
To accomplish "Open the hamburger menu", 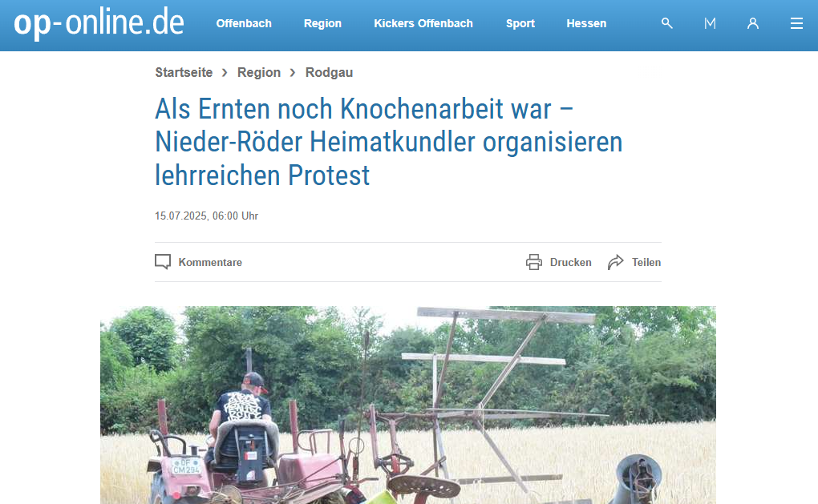I will (x=796, y=23).
